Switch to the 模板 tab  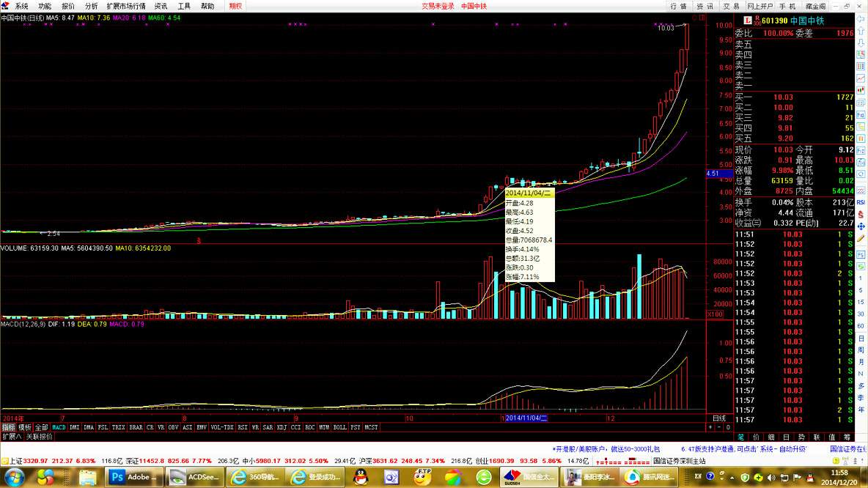click(x=25, y=427)
